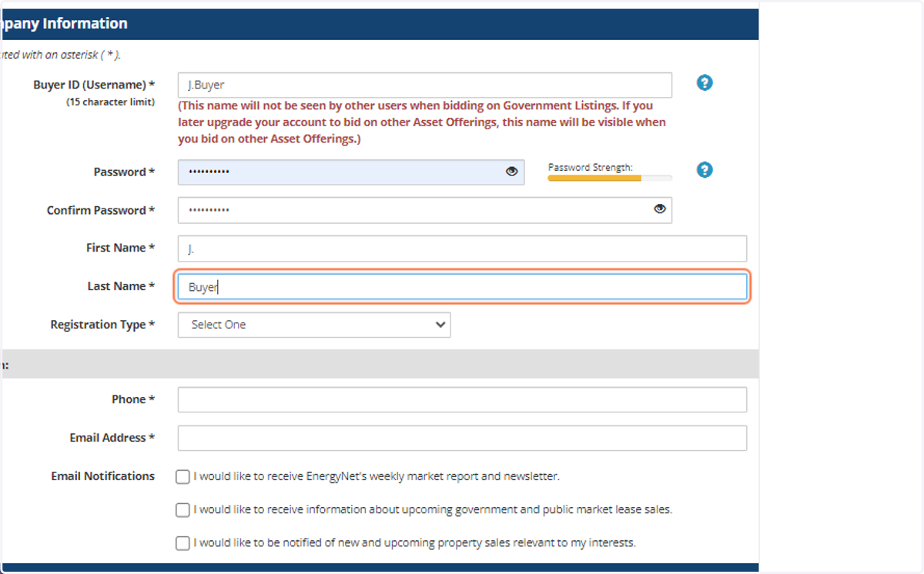
Task: Click the "Email Notifications" label
Action: [103, 476]
